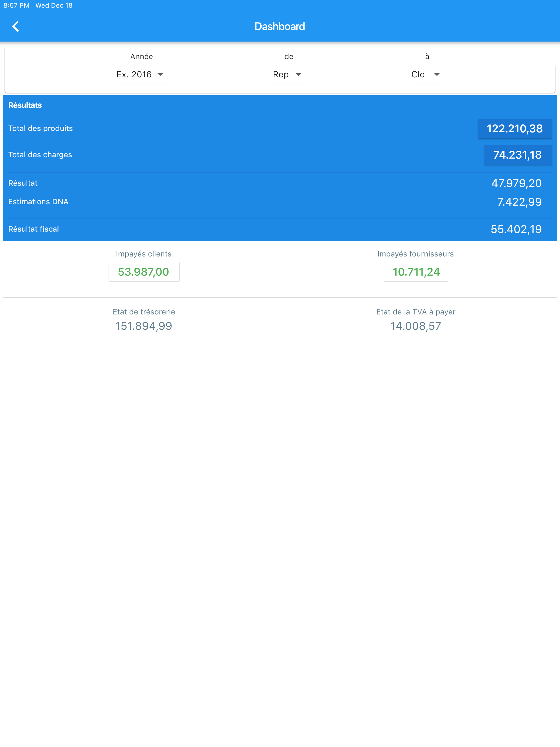Viewport: 560px width, 747px height.
Task: Click the Etat de trésorerie value 151.894,99
Action: 144,326
